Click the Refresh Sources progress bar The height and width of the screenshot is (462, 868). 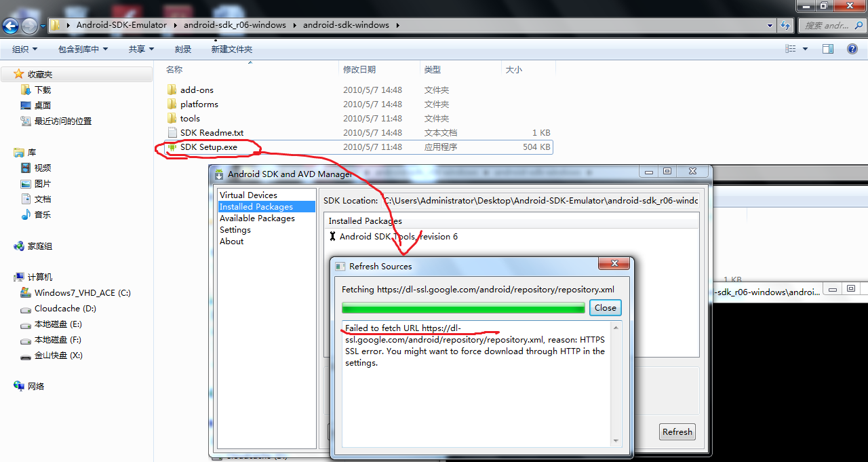[x=463, y=308]
